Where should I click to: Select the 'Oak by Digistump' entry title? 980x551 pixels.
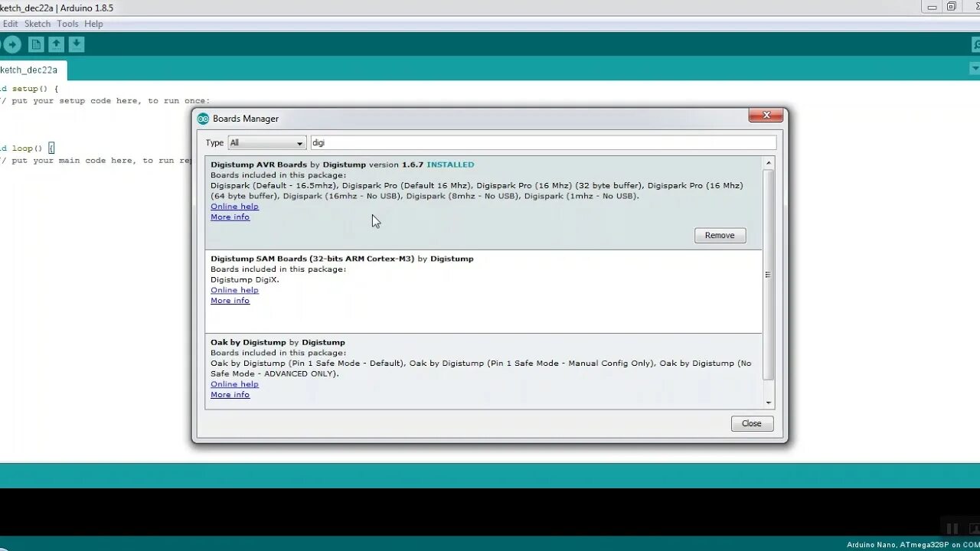coord(248,342)
